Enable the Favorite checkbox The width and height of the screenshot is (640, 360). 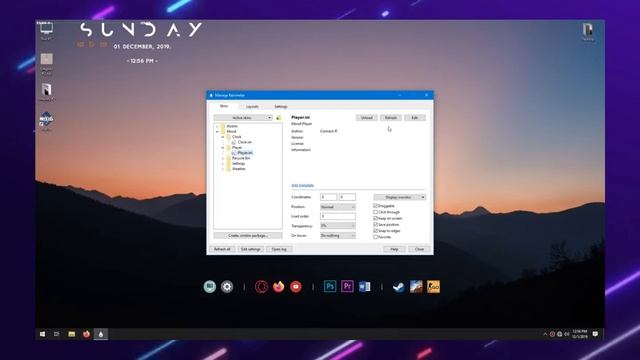point(376,237)
